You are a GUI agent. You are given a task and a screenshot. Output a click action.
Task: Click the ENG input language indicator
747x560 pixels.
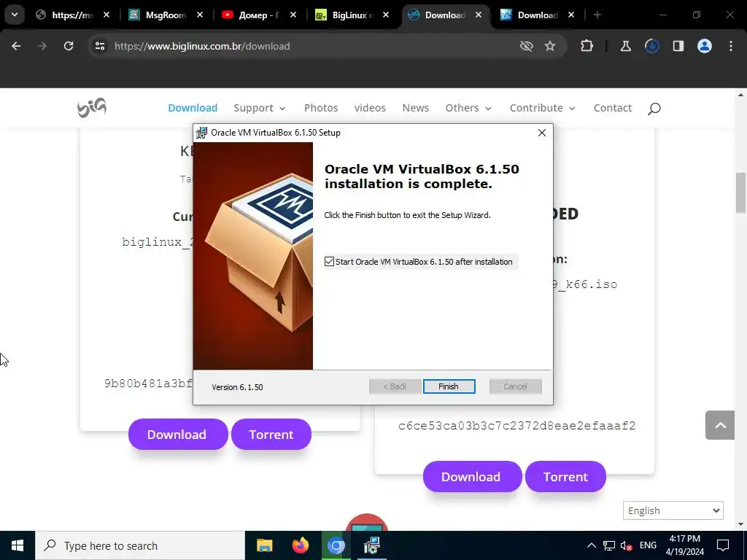pyautogui.click(x=648, y=545)
